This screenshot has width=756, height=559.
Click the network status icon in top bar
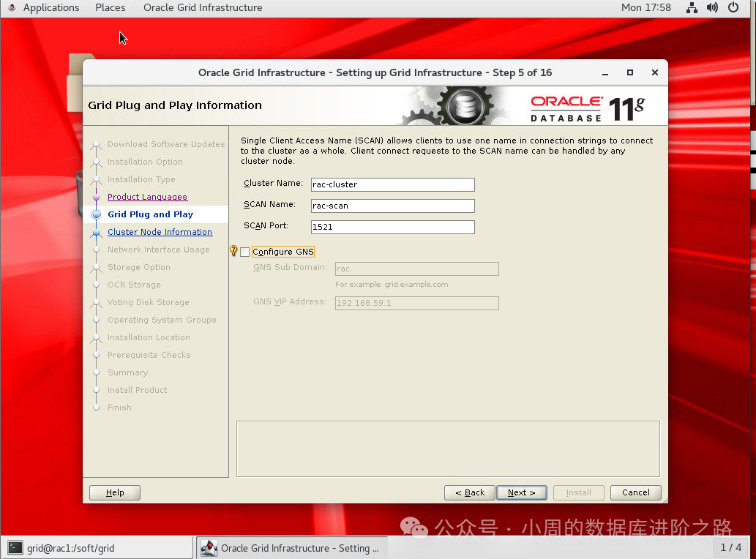point(692,8)
